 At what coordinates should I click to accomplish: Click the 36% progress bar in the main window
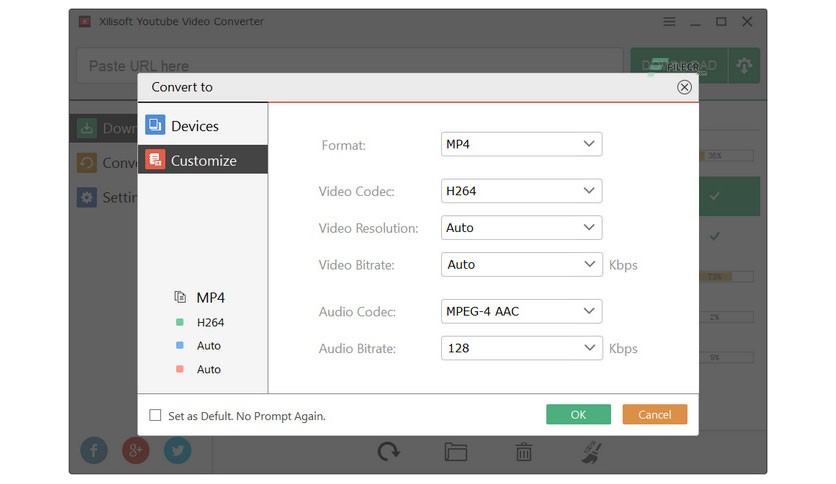pyautogui.click(x=726, y=156)
